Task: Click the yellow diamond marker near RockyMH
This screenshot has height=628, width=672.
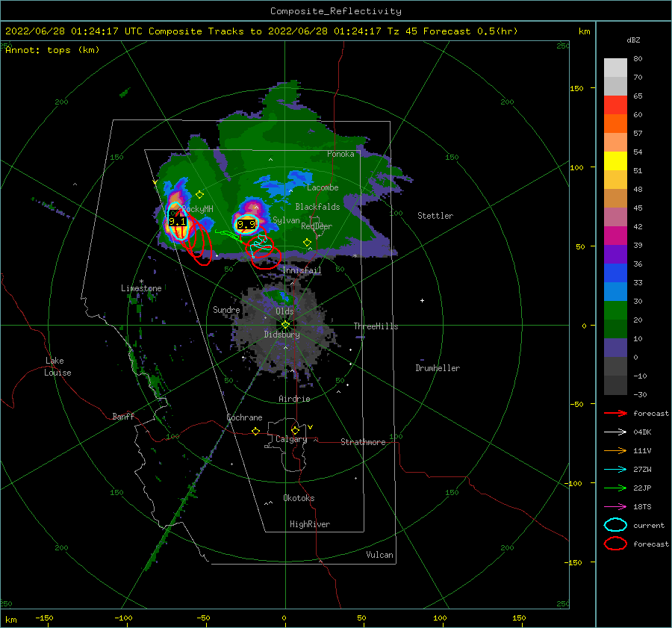Action: 199,195
